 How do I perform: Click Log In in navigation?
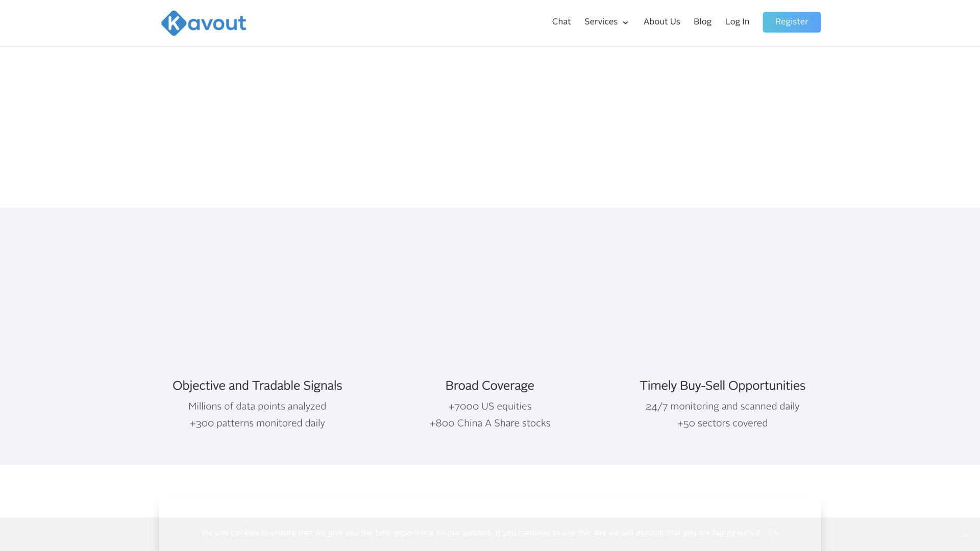[x=737, y=22]
